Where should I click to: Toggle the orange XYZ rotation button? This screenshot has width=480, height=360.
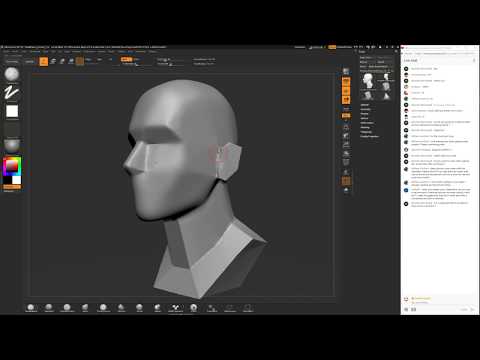(346, 116)
